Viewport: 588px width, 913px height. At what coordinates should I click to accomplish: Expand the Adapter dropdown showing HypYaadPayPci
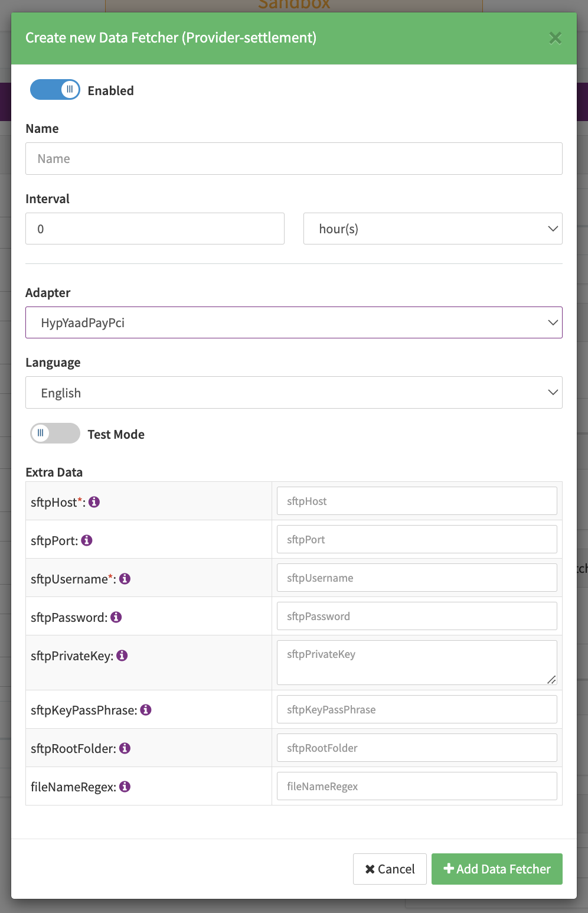(293, 322)
